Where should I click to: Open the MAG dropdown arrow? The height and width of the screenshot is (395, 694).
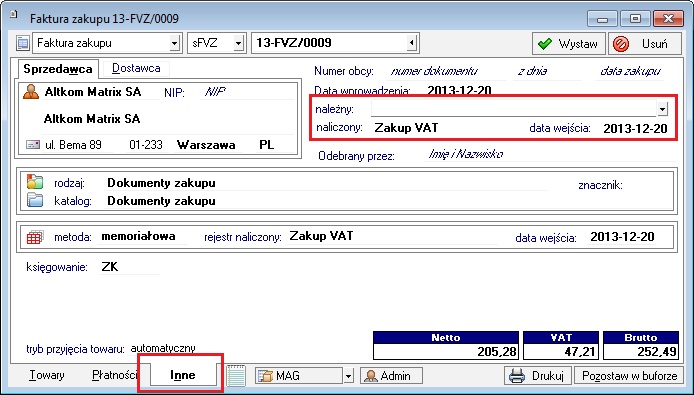pyautogui.click(x=349, y=376)
